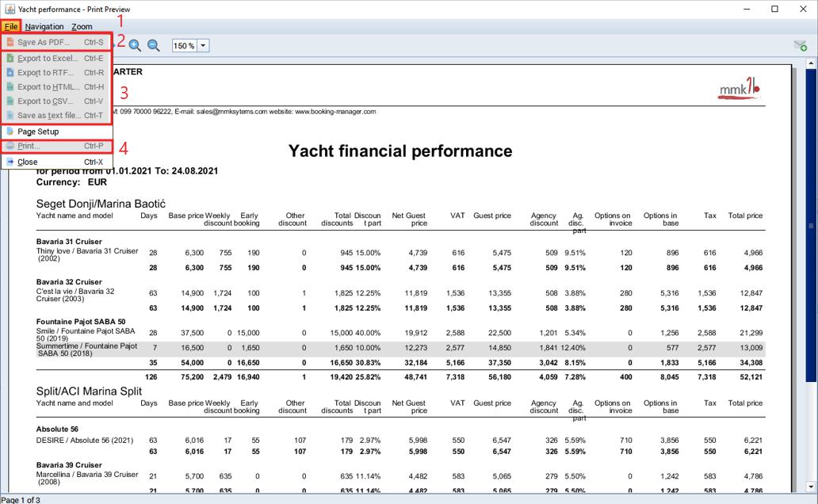The height and width of the screenshot is (504, 818).
Task: Click the period To: 24.08.2021 date text
Action: pos(188,171)
